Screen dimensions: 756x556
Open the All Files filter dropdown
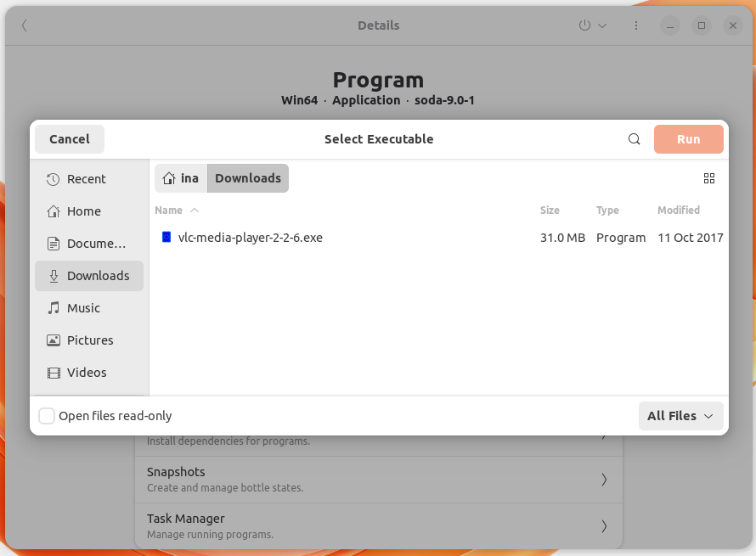[x=680, y=416]
